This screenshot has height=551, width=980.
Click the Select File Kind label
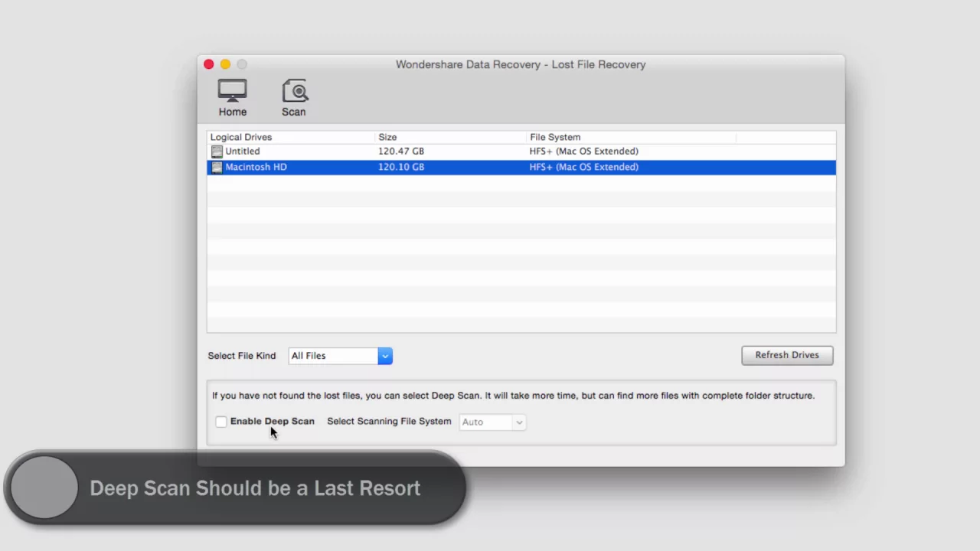coord(242,356)
